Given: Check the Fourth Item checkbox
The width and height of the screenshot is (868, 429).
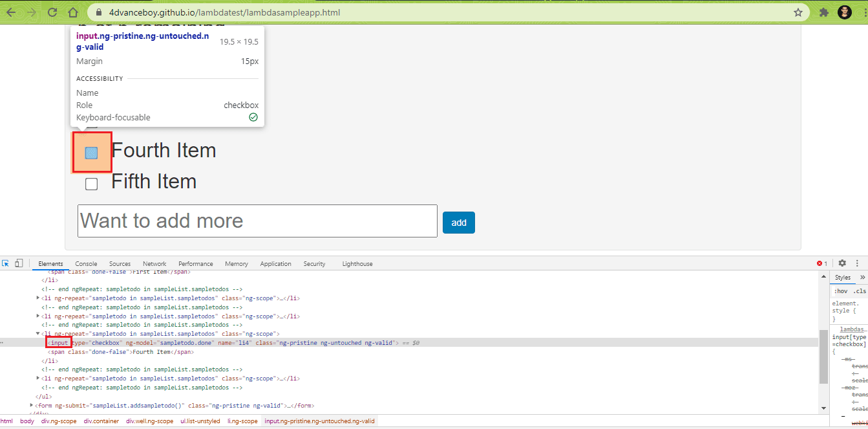Looking at the screenshot, I should click(92, 153).
